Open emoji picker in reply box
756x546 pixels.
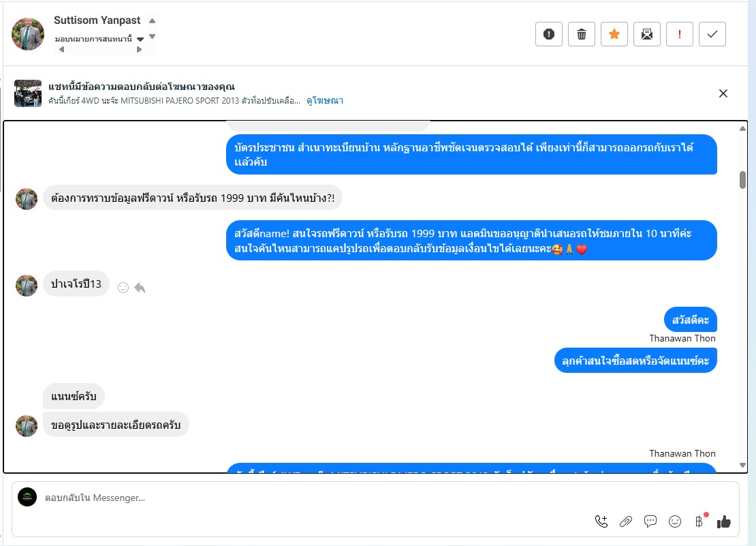point(675,521)
